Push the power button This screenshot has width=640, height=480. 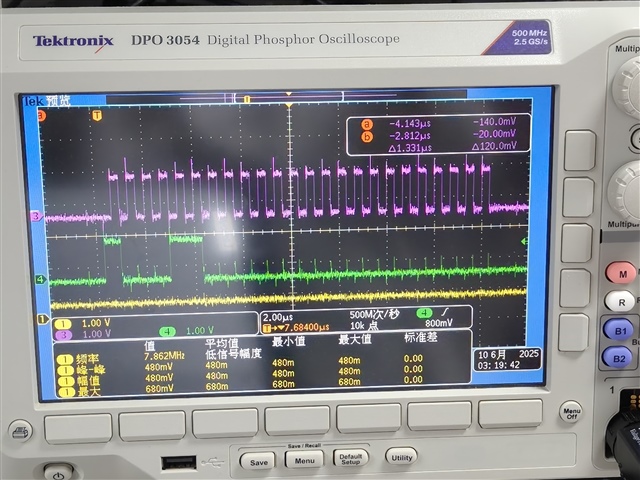58,473
